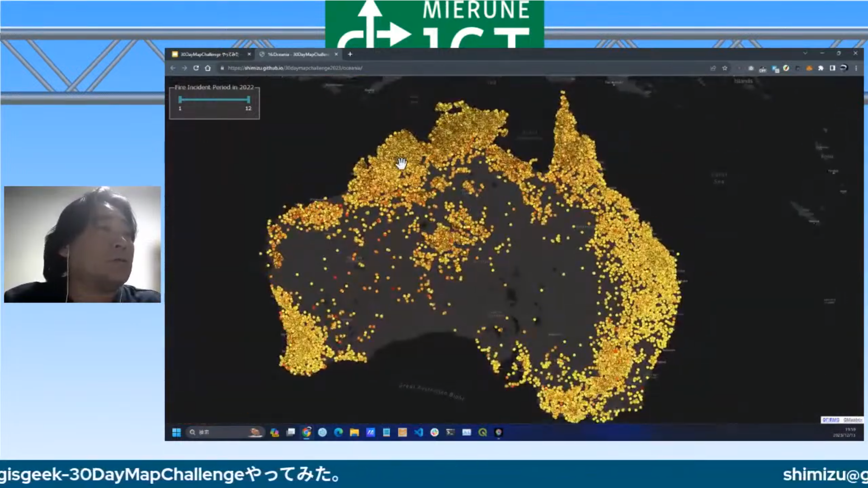Open the Chrome three-dot menu
Viewport: 868px width, 488px height.
(x=856, y=68)
